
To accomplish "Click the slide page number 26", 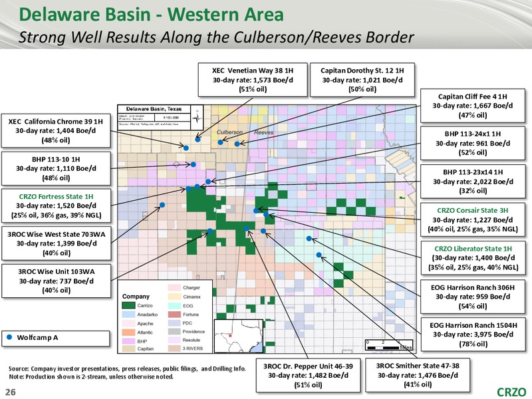I will click(11, 392).
